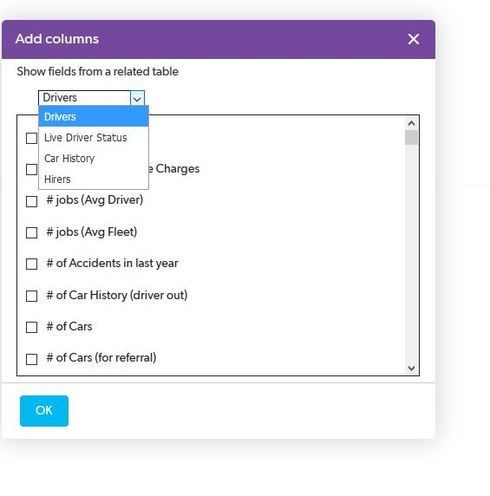Tick the checkbox beside Charges entry

32,169
